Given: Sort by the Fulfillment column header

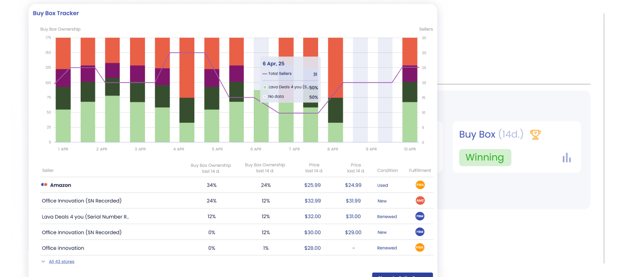Looking at the screenshot, I should pyautogui.click(x=420, y=171).
